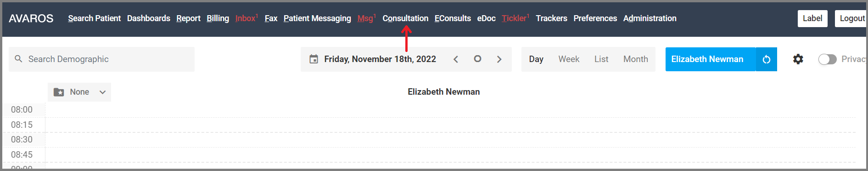
Task: Switch to the Month view tab
Action: click(636, 59)
